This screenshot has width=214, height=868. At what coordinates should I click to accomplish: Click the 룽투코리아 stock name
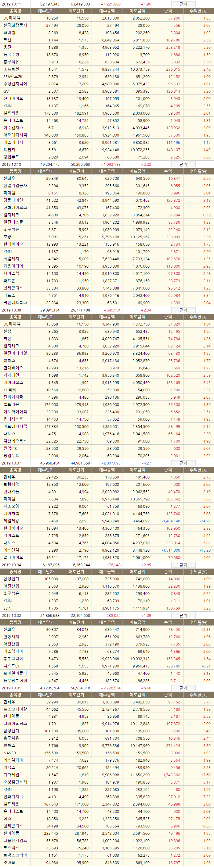(13, 658)
